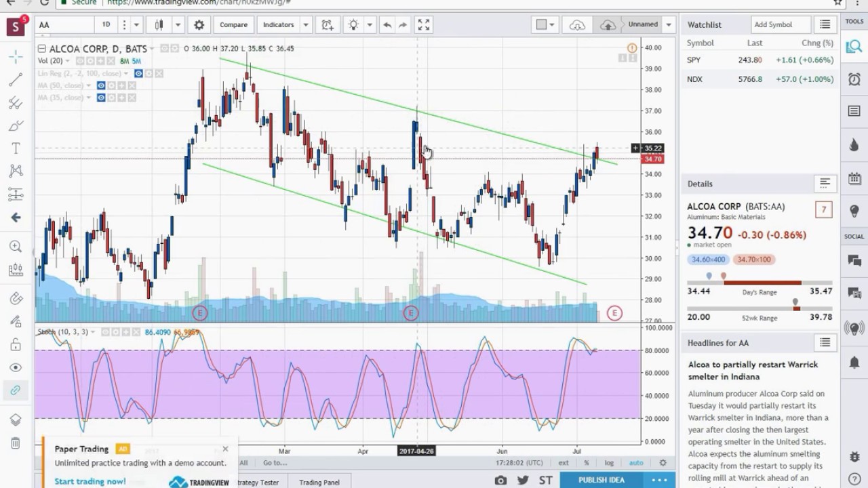Open candlestick chart style dropdown arrow
The image size is (868, 488).
coord(178,25)
